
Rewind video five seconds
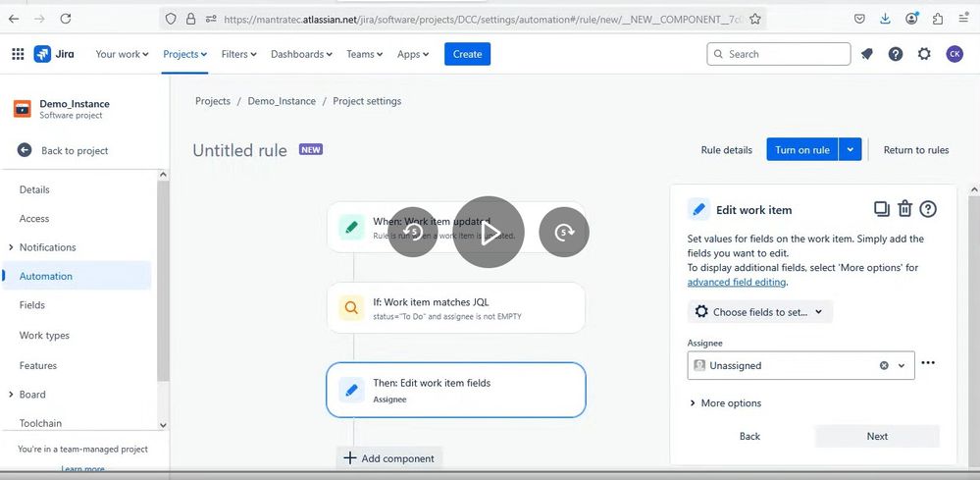click(412, 233)
